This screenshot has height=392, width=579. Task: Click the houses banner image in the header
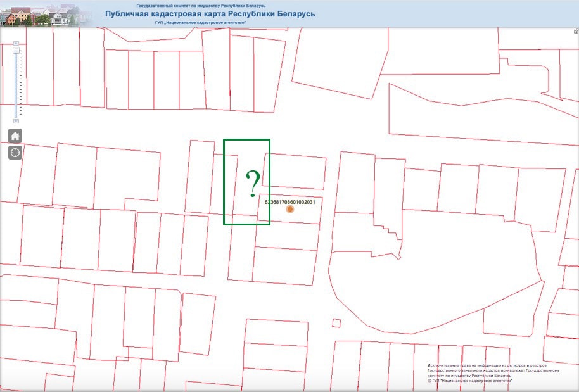click(x=44, y=15)
